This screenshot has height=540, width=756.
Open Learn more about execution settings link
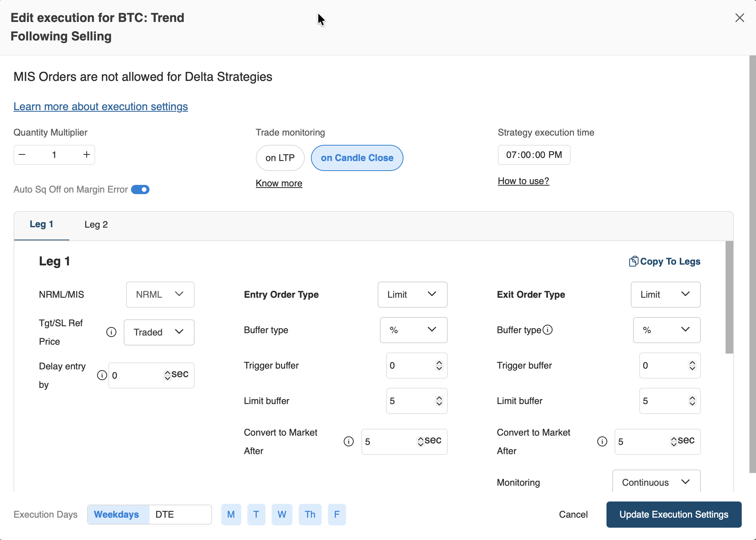(101, 107)
